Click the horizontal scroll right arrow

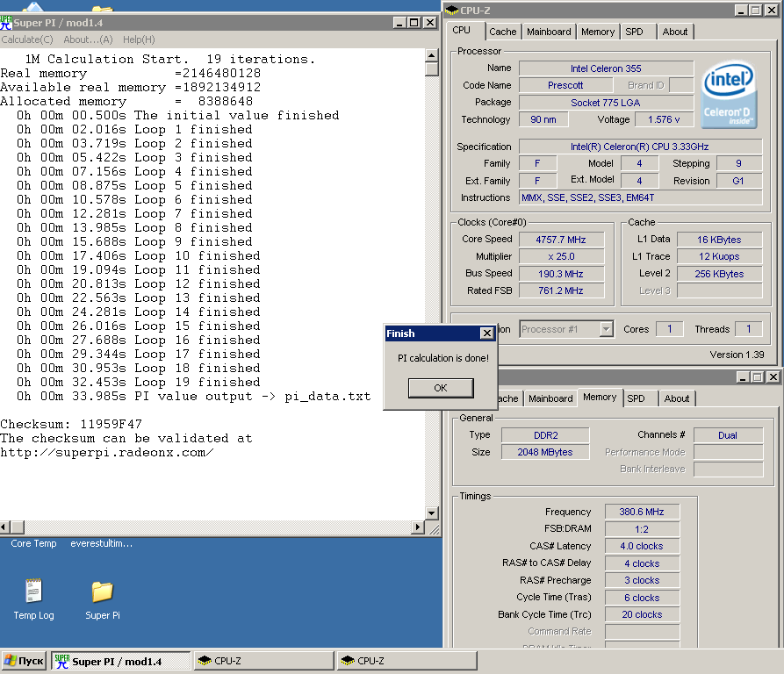pyautogui.click(x=418, y=527)
